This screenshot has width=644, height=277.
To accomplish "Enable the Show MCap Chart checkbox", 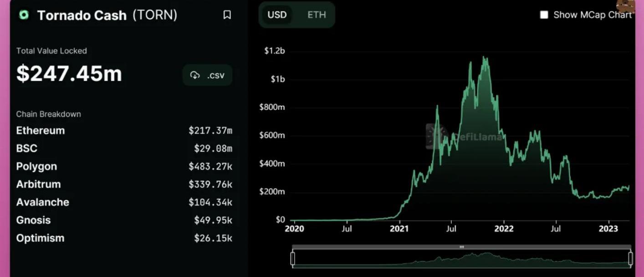I will [x=544, y=15].
